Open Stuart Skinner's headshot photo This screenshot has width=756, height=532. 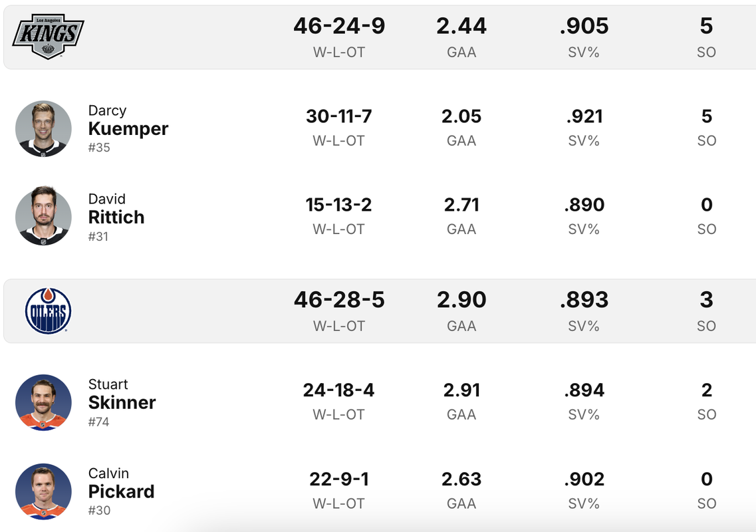(x=43, y=403)
